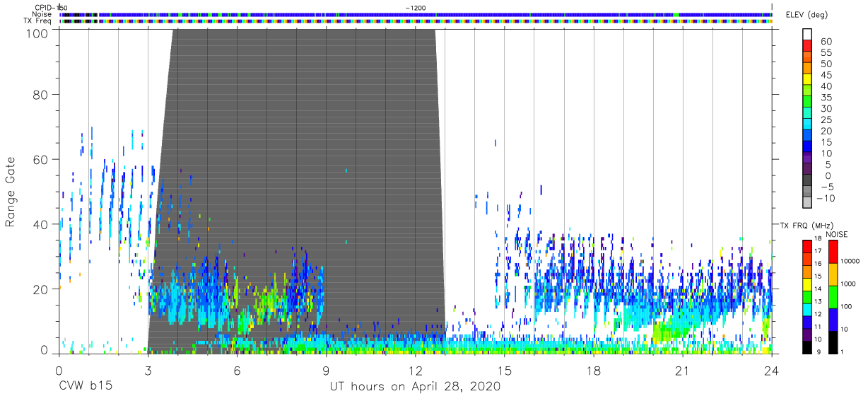Click the orange-dotted TX Freq strip above plot
The height and width of the screenshot is (401, 868).
(x=416, y=21)
